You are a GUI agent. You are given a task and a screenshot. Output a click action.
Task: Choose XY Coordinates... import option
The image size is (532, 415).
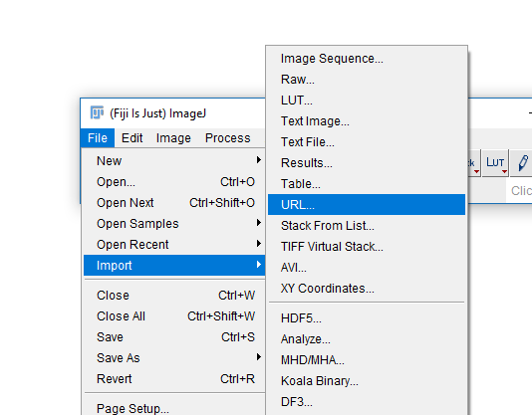click(367, 289)
